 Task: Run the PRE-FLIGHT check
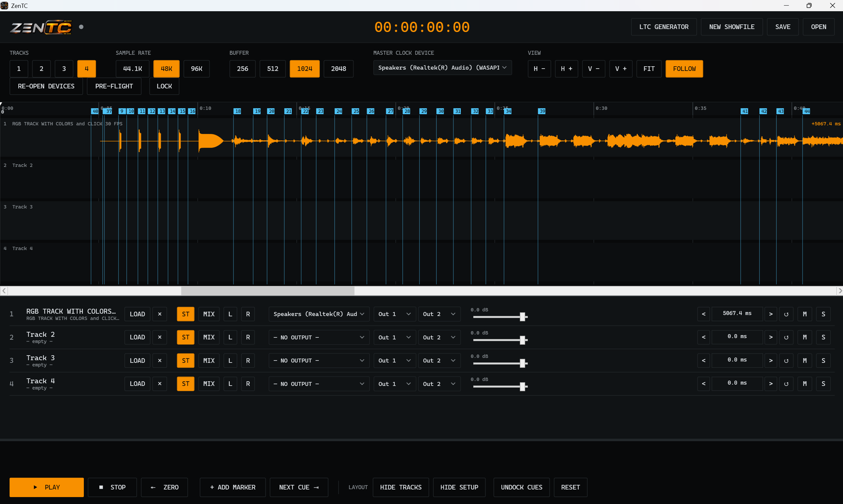tap(114, 86)
